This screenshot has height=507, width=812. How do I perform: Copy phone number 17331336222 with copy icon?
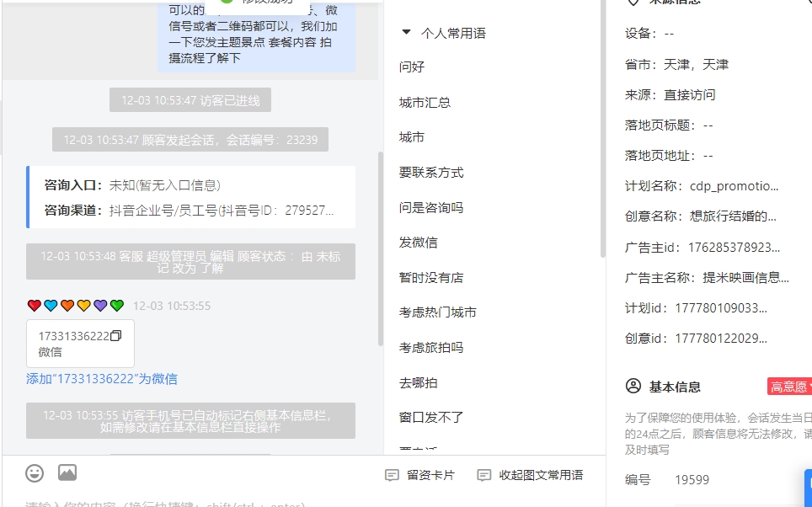(116, 336)
